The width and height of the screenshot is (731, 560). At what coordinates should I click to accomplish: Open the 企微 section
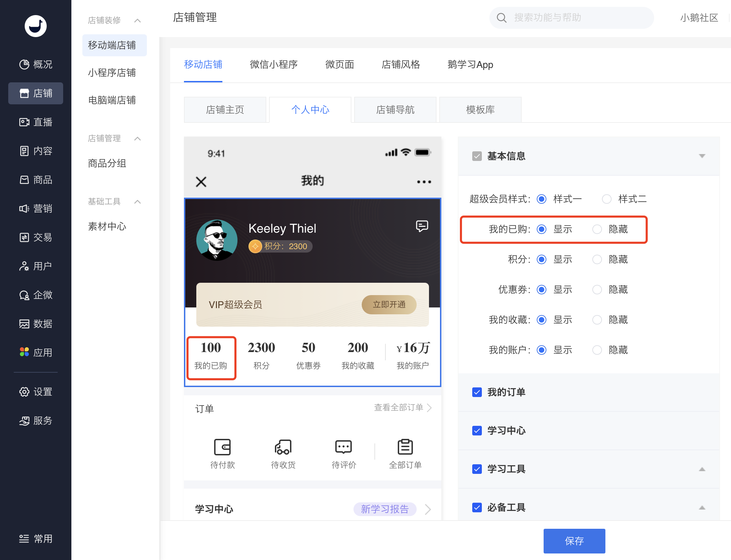(36, 295)
